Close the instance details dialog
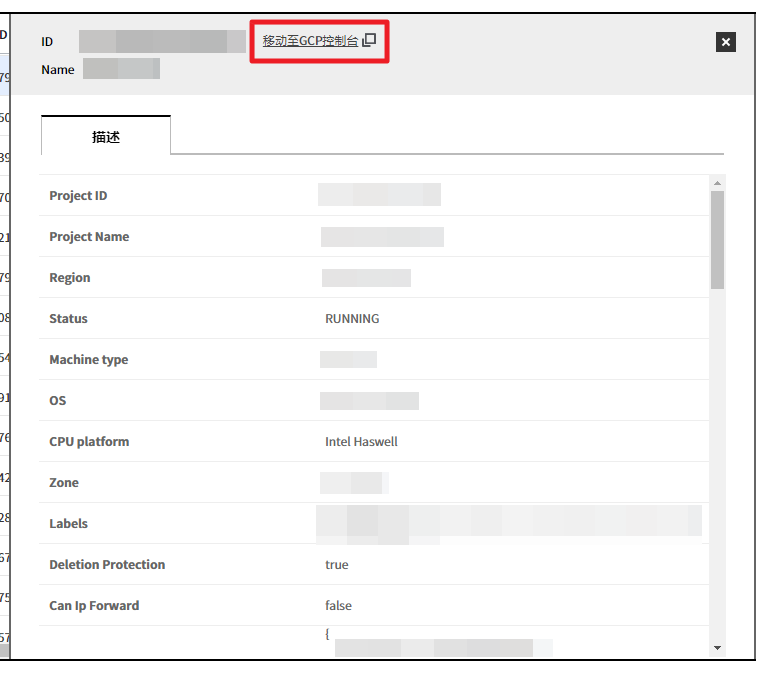The width and height of the screenshot is (774, 680). [726, 42]
